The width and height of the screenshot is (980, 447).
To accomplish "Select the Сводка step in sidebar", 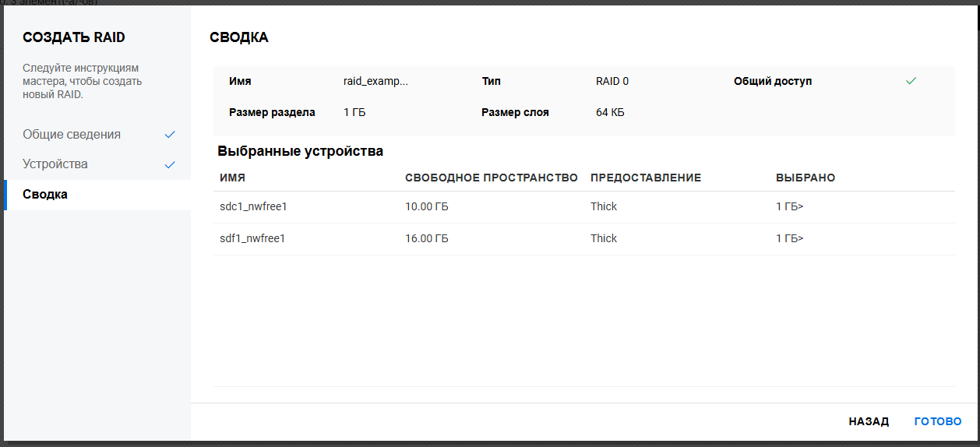I will tap(45, 195).
